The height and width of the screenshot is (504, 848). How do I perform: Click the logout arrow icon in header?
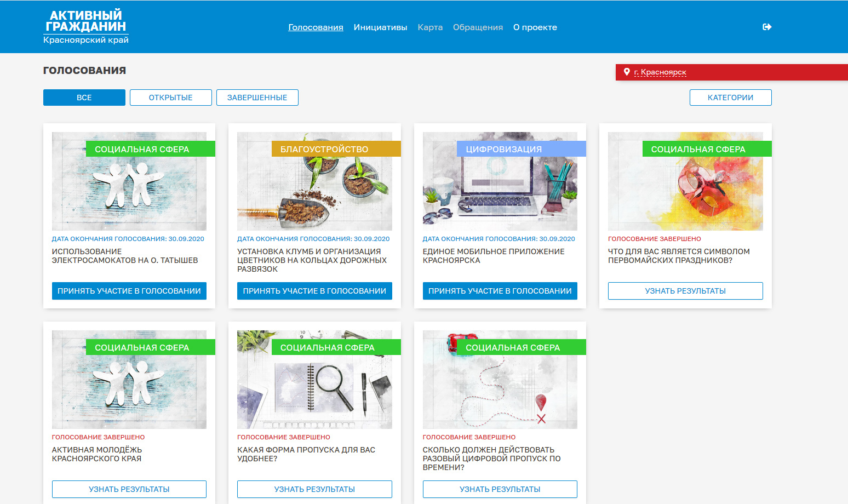pyautogui.click(x=767, y=27)
